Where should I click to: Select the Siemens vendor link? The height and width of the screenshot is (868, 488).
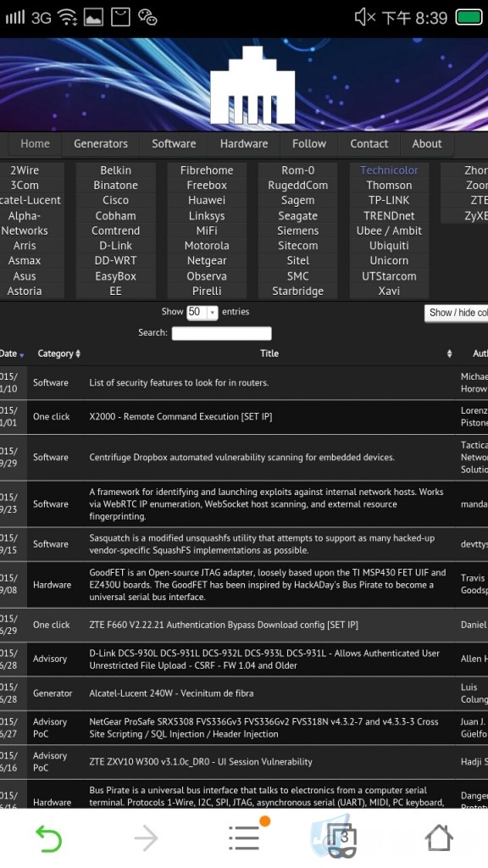297,231
